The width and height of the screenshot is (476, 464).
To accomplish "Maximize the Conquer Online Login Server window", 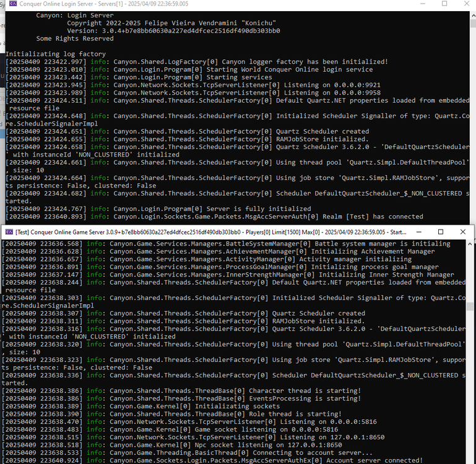I will (444, 4).
